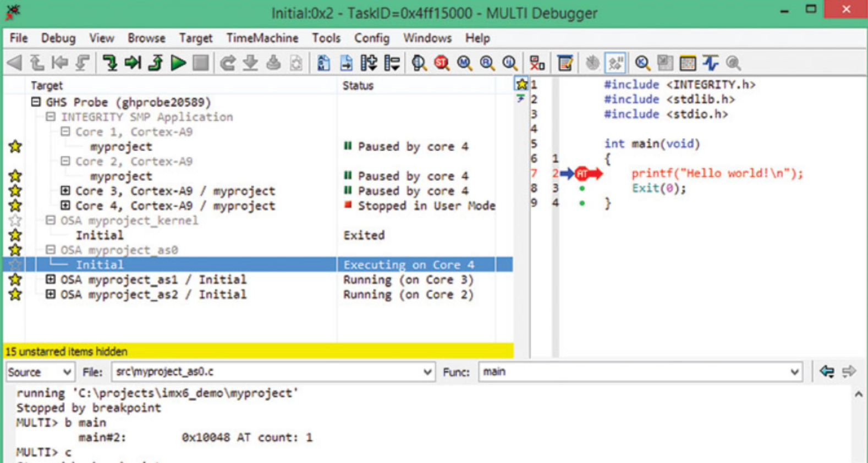Viewport: 868px width, 463px height.
Task: Toggle the star filter above source line numbers
Action: tap(521, 84)
